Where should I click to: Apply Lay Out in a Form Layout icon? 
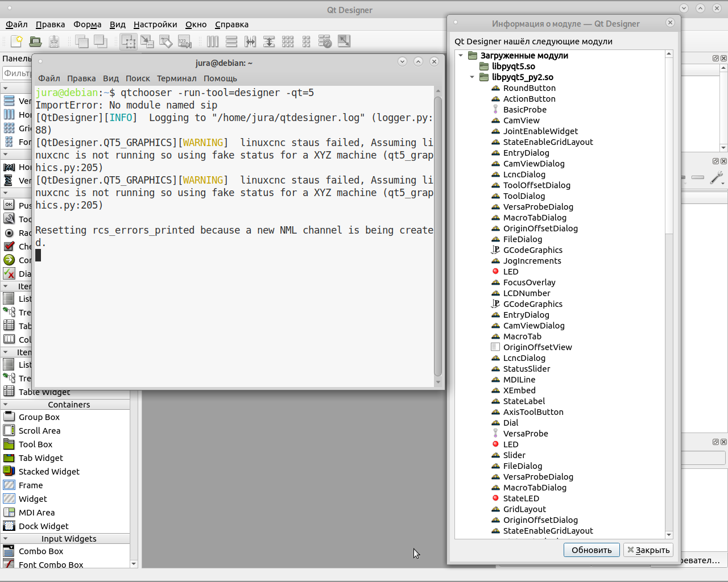(307, 41)
